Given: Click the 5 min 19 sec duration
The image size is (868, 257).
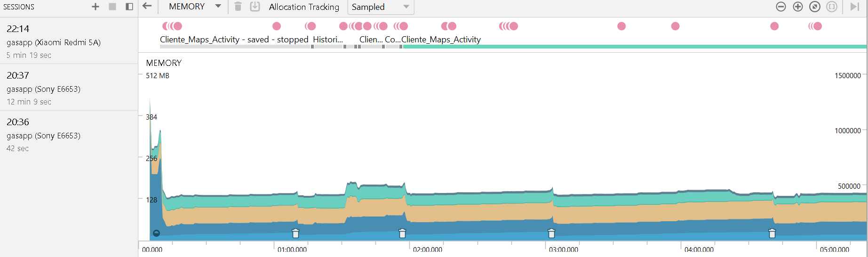Looking at the screenshot, I should tap(29, 55).
